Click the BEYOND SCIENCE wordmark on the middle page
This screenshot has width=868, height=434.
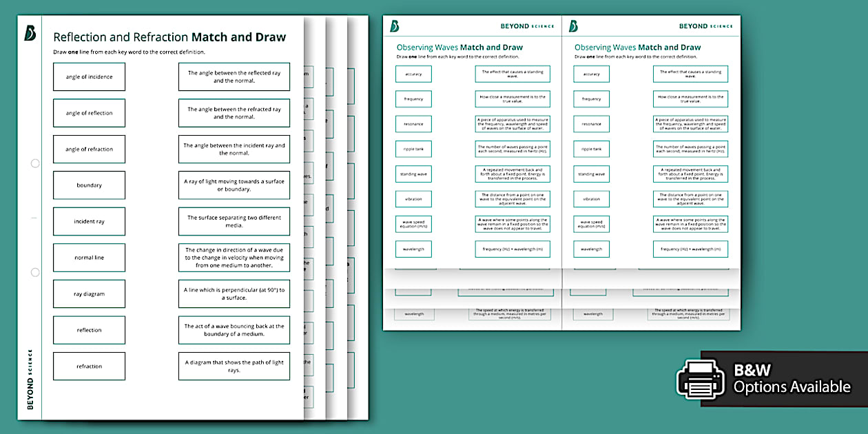click(526, 25)
